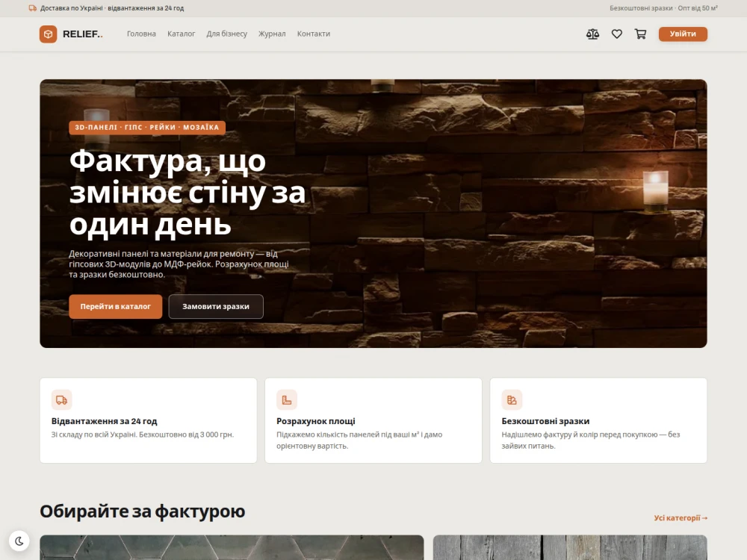Click the wooden planks category thumbnail

[570, 547]
